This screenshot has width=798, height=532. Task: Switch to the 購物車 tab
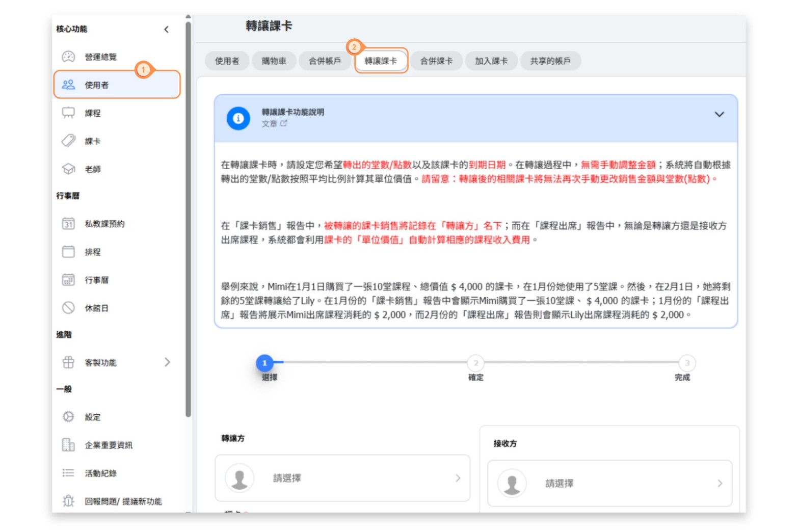coord(274,61)
